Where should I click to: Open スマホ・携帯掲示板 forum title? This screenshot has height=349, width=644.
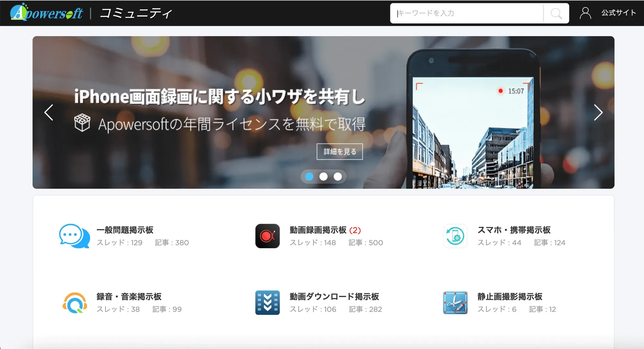(514, 230)
